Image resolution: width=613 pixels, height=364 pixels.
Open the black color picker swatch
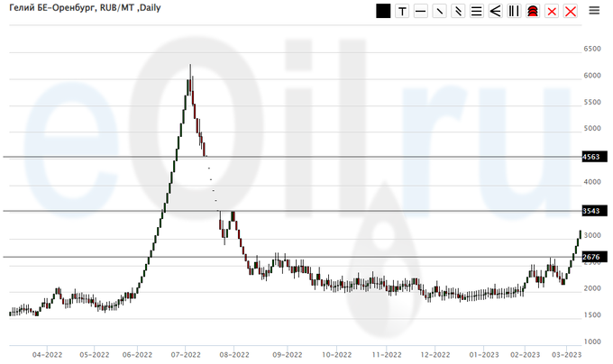[383, 12]
